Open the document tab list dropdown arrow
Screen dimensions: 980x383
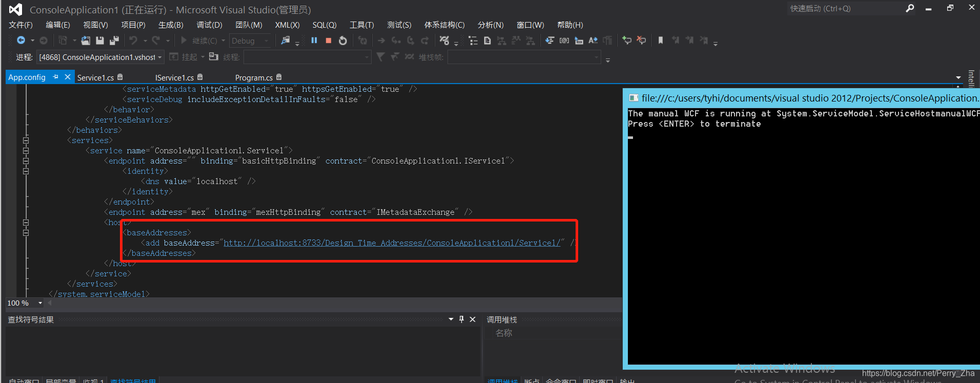click(x=958, y=77)
